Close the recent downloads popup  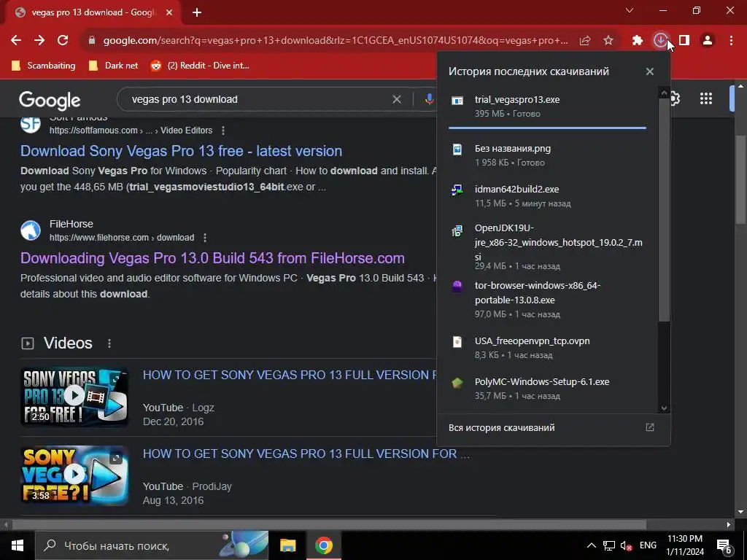650,71
